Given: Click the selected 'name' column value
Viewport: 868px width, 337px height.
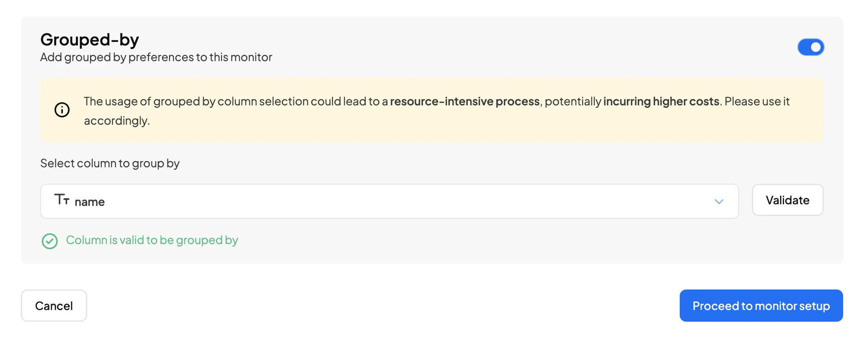Looking at the screenshot, I should 89,202.
